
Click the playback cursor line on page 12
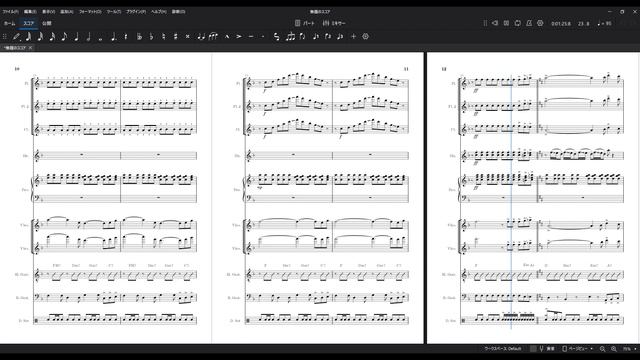(511, 202)
